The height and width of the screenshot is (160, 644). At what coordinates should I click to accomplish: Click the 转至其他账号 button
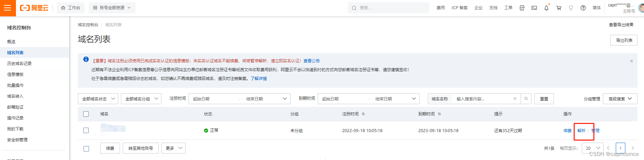pyautogui.click(x=141, y=148)
